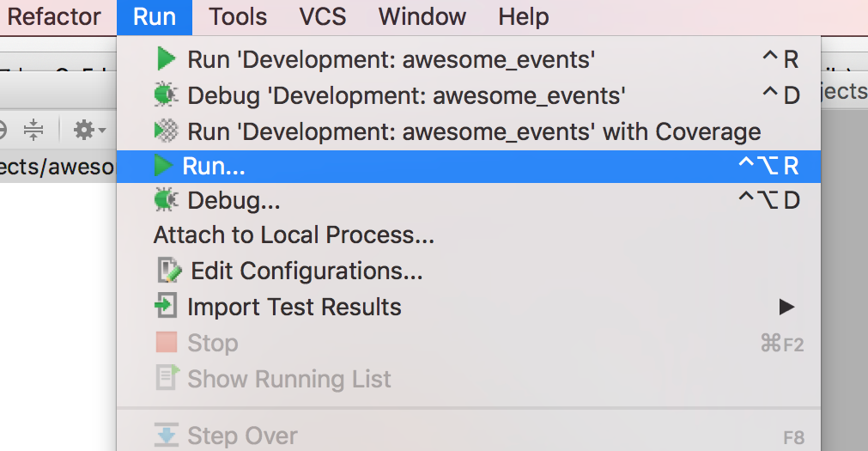
Task: Click the red Stop square icon
Action: 167,343
